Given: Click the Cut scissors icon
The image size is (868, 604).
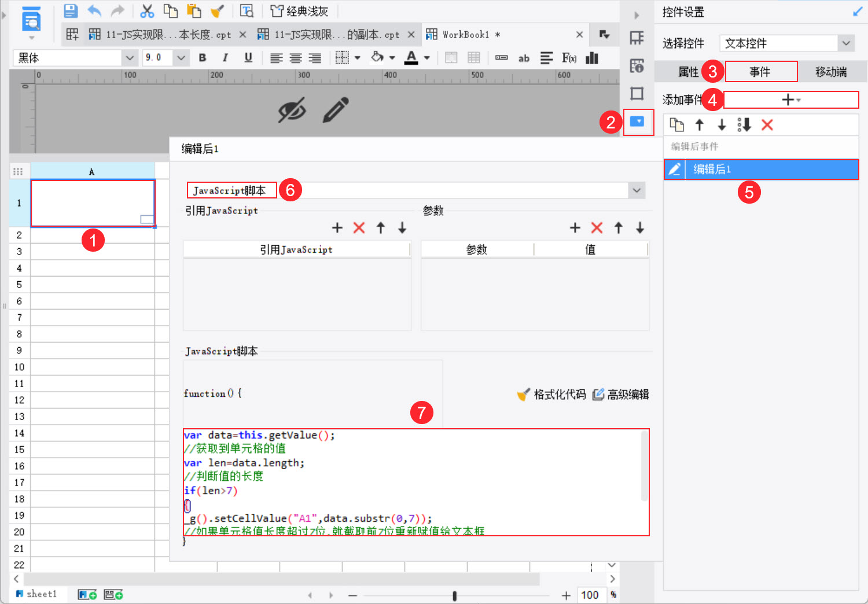Looking at the screenshot, I should (148, 10).
